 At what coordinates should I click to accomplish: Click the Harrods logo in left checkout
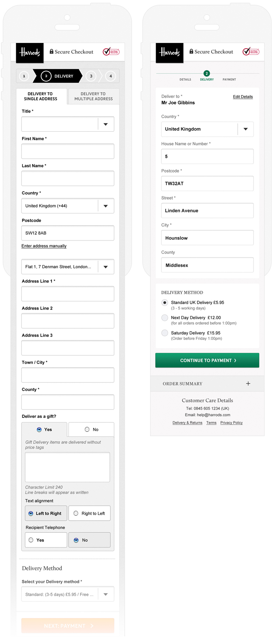[x=30, y=53]
